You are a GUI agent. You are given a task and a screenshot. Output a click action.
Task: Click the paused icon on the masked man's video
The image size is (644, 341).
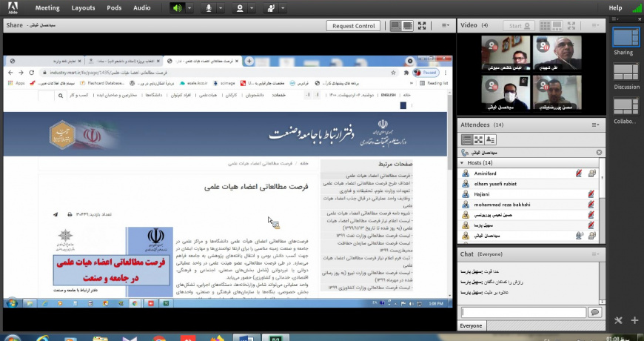tap(492, 87)
